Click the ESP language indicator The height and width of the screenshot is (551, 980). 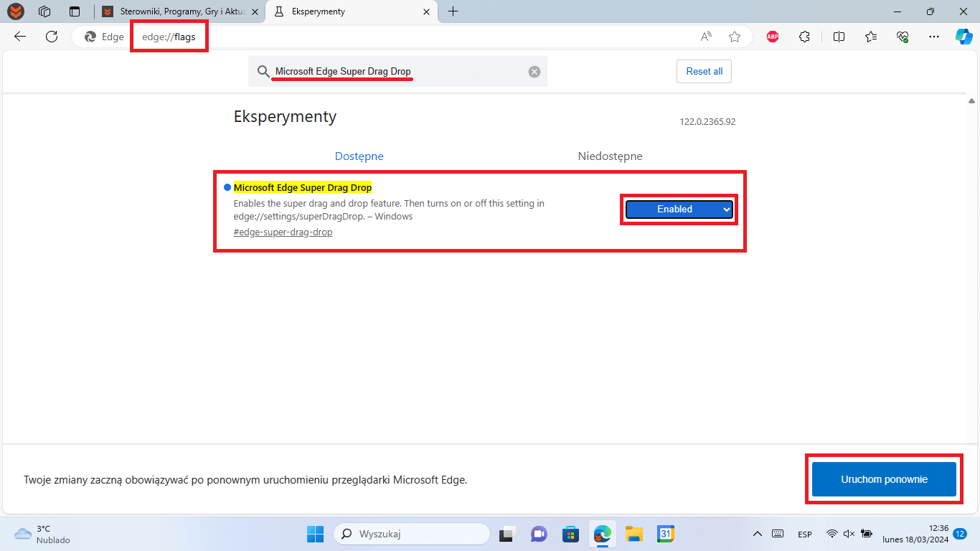pos(805,534)
